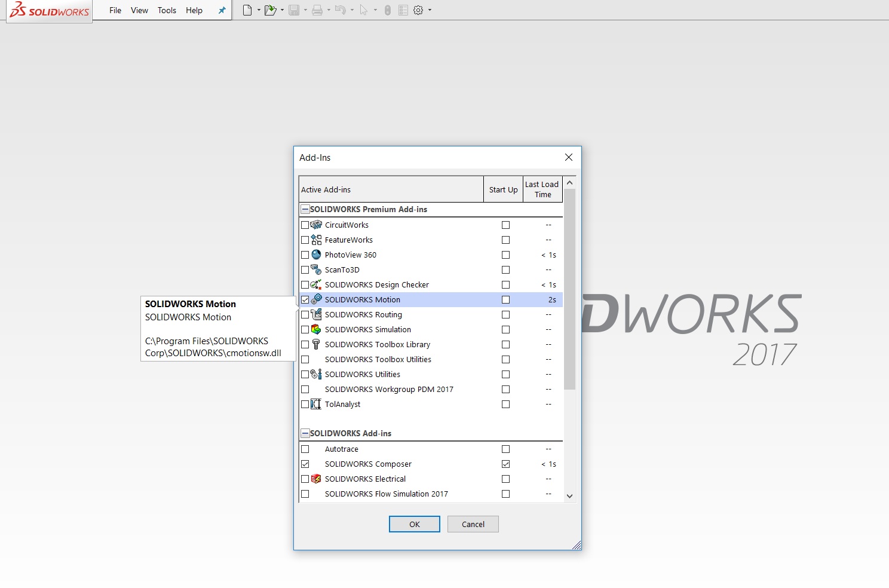Open the Undo dropdown arrow
889x588 pixels.
click(352, 10)
